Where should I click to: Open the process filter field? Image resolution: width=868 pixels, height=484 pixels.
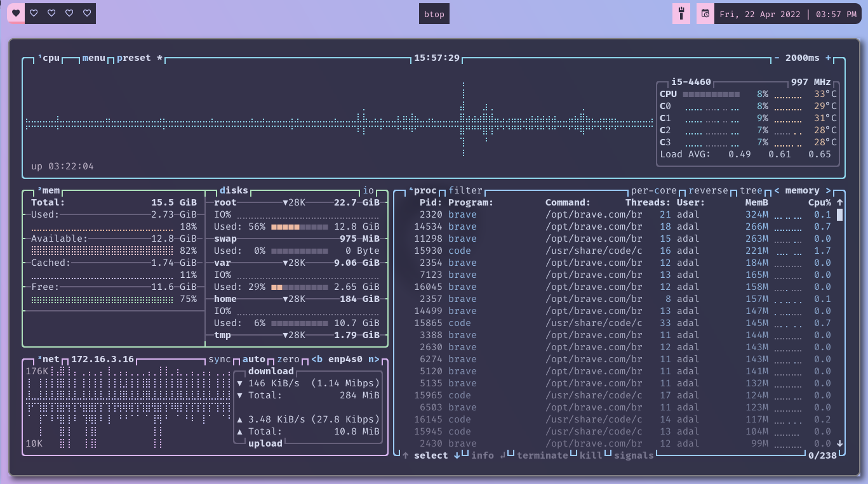click(x=465, y=190)
